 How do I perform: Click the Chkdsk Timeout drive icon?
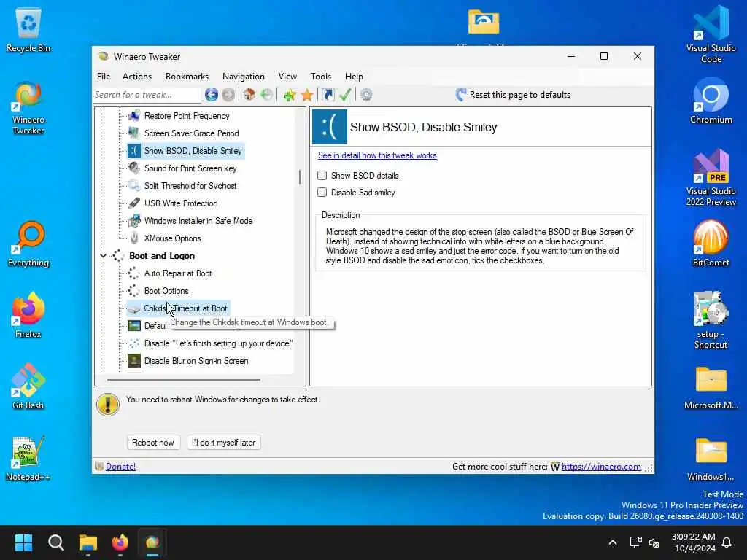point(134,308)
